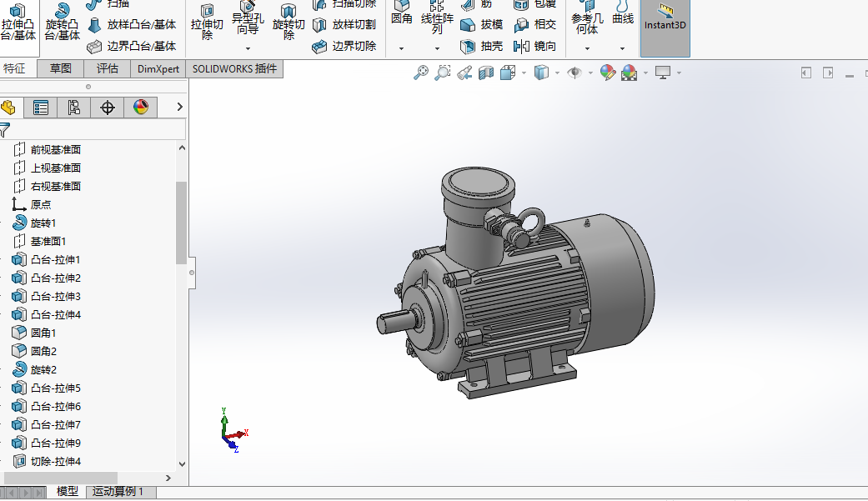The height and width of the screenshot is (501, 868).
Task: Select the Shell tool (抽壳)
Action: (x=483, y=46)
